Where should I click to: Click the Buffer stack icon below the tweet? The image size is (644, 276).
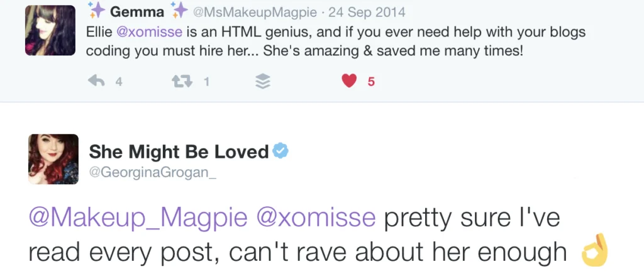(263, 81)
